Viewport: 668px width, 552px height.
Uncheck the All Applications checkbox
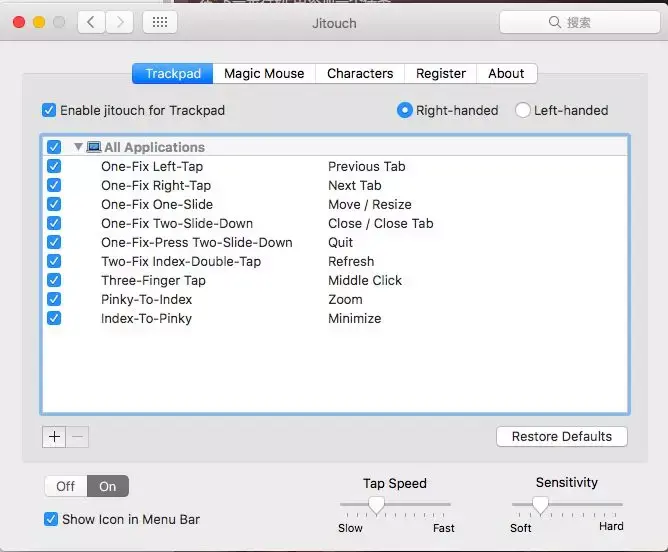[x=54, y=147]
